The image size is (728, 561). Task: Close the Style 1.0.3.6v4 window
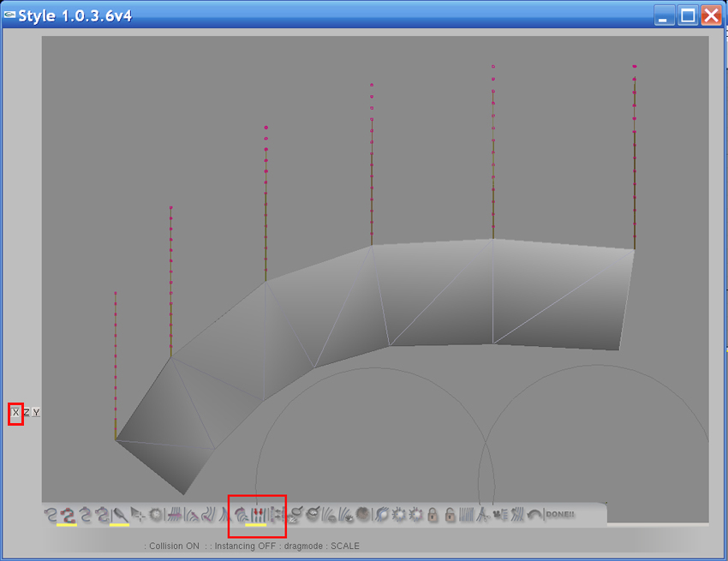pos(711,15)
